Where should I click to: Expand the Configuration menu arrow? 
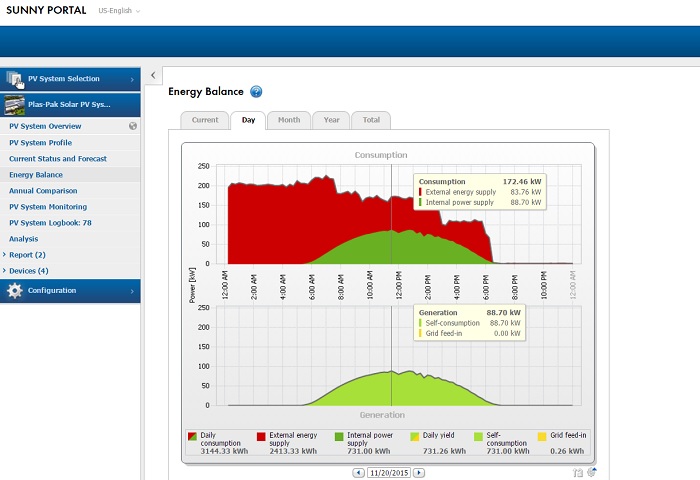click(132, 291)
